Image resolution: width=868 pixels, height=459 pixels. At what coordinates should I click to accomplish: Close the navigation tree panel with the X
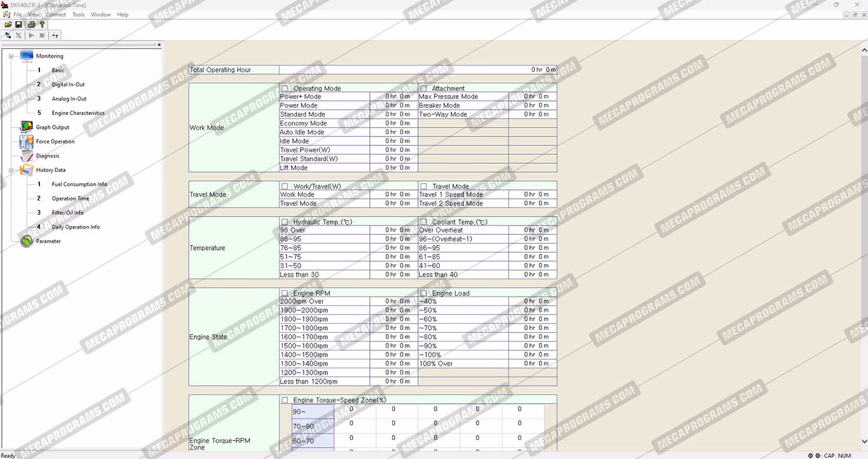pyautogui.click(x=159, y=44)
